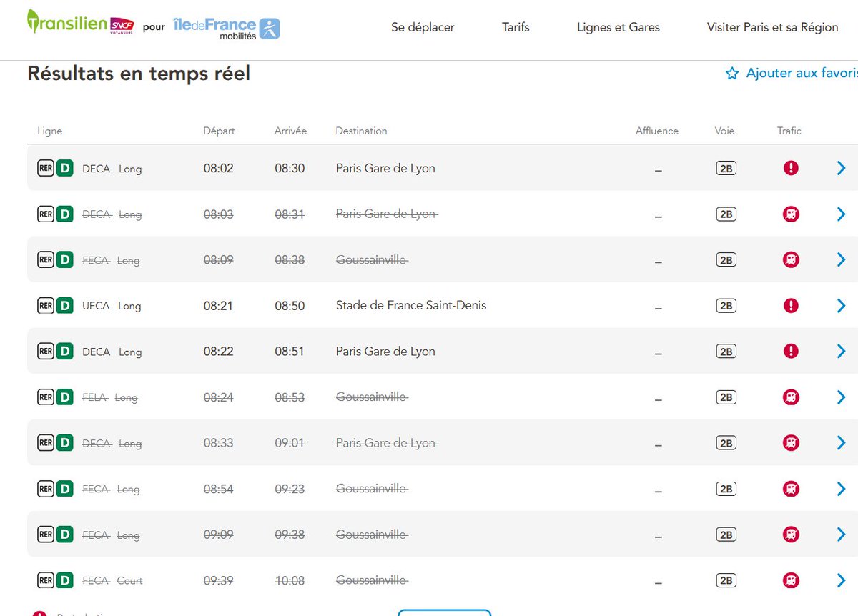The height and width of the screenshot is (616, 858).
Task: Expand details for the 08:24 FELA train
Action: (841, 397)
